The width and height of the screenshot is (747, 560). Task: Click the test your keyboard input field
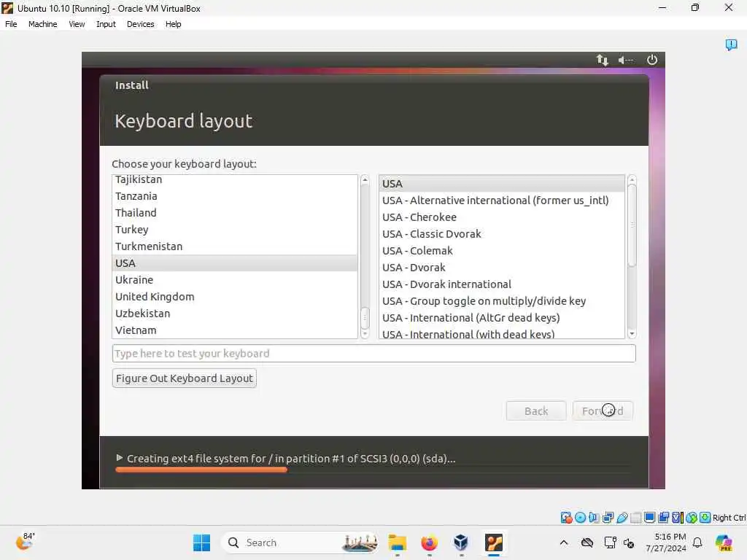[373, 354]
